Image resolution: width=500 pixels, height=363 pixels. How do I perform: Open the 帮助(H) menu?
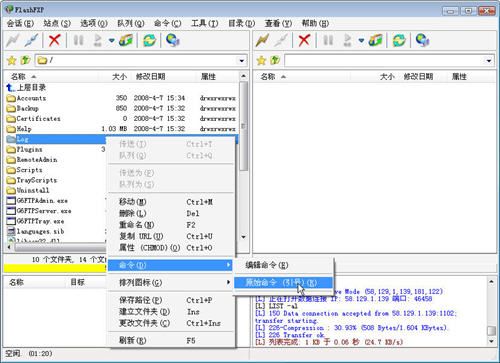315,23
